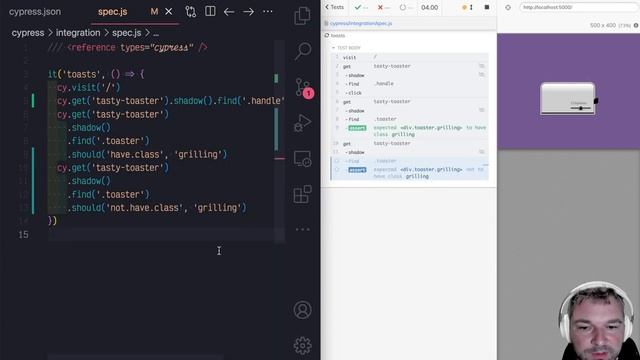The image size is (640, 360).
Task: Click the localhost:5000 URL field
Action: tap(579, 7)
